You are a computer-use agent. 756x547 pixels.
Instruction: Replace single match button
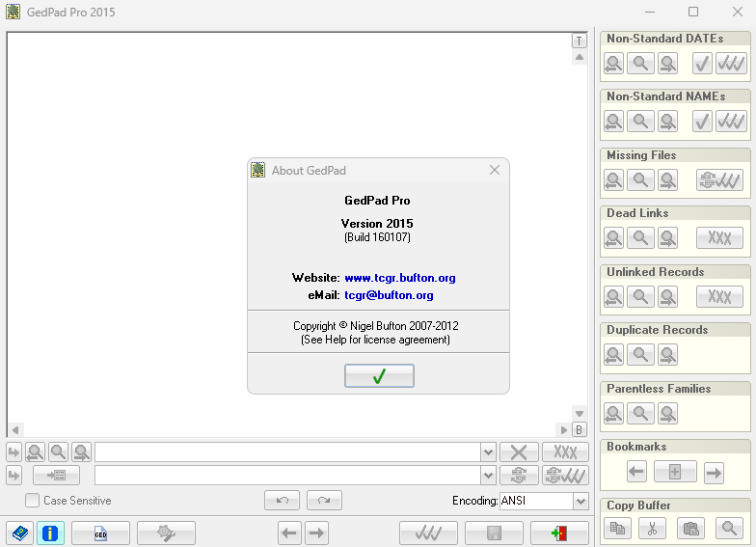pos(519,476)
